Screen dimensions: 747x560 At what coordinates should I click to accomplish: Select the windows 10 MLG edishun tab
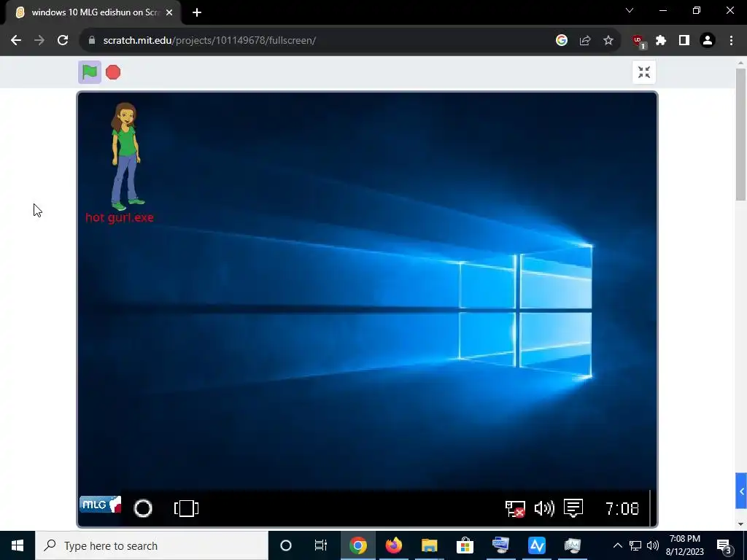pos(93,12)
